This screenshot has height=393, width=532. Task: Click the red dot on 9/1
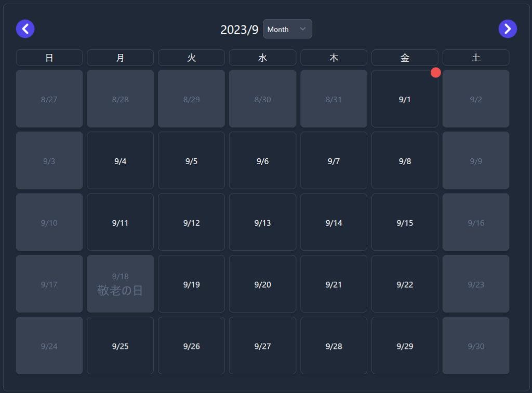[436, 73]
